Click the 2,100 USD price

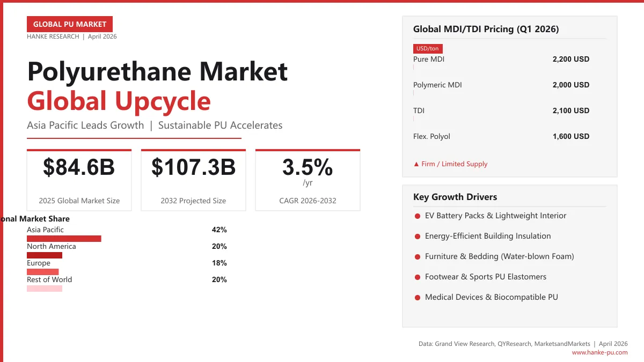click(571, 110)
